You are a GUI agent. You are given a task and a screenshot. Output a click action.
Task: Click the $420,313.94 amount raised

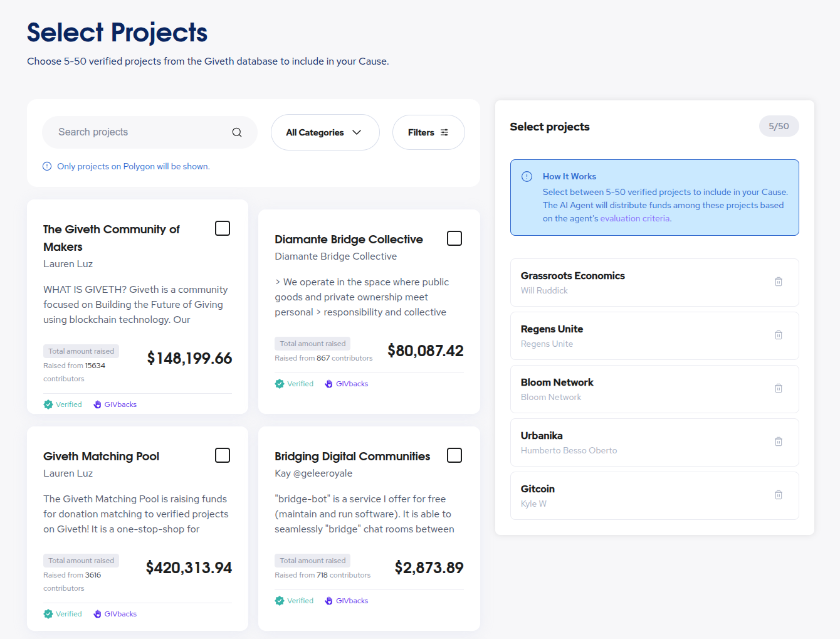[x=189, y=568]
